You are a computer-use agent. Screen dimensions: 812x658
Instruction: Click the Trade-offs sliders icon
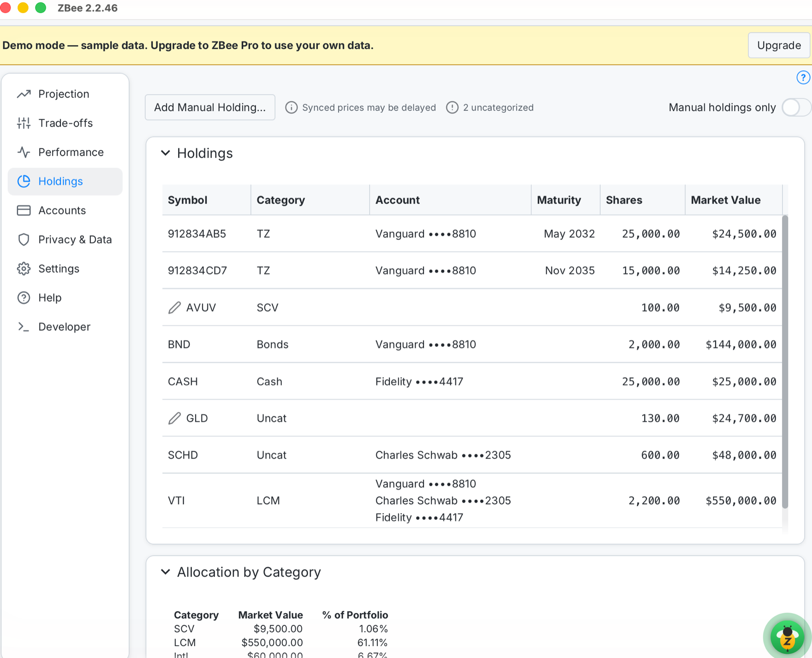pos(24,123)
